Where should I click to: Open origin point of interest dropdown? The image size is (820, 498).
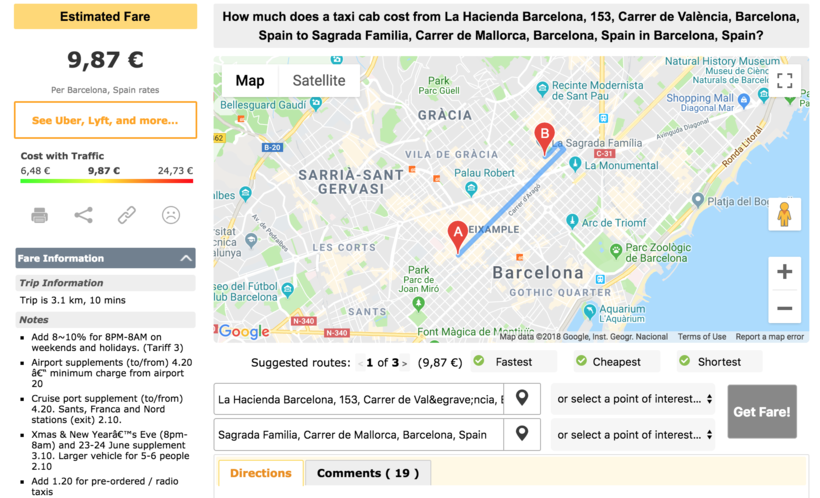[635, 399]
